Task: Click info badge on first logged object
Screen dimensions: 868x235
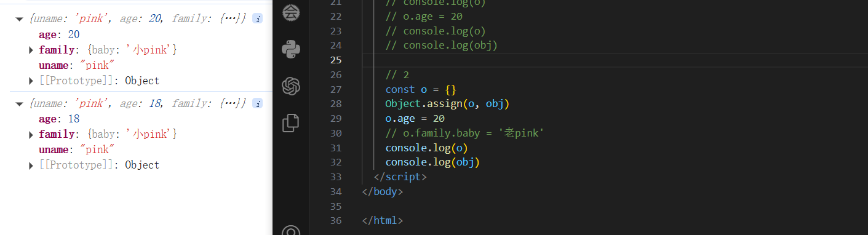Action: click(258, 18)
